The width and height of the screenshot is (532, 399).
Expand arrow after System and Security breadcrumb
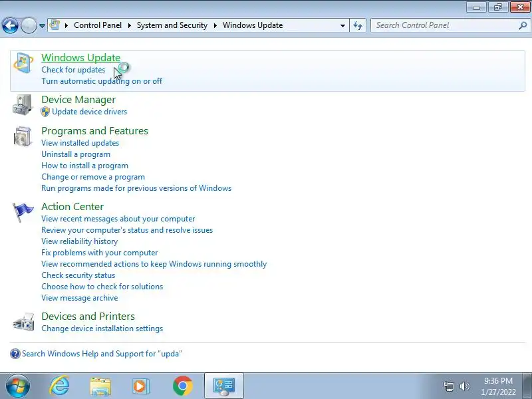pos(215,25)
